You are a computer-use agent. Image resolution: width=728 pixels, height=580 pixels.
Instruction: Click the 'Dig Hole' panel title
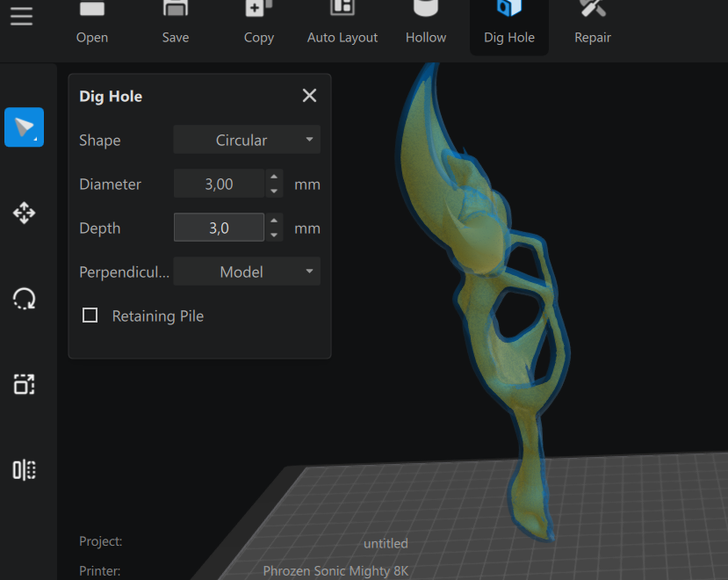pos(111,96)
